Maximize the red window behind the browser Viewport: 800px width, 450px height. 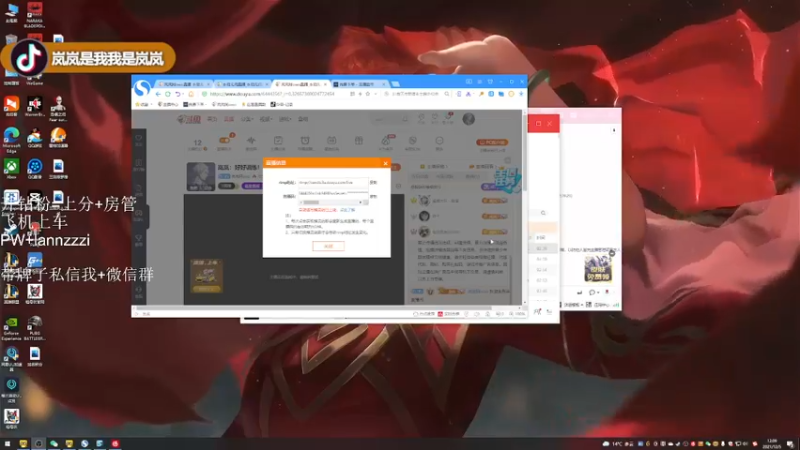[538, 123]
